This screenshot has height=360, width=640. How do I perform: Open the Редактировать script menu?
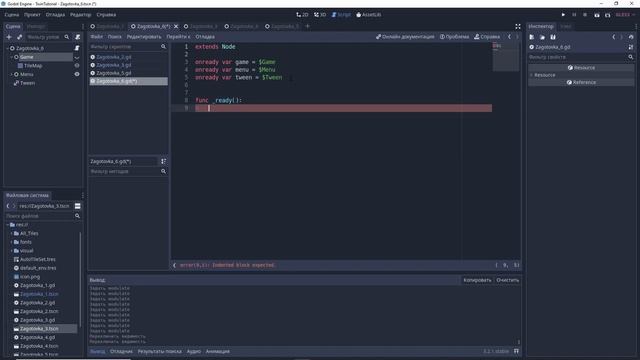[144, 37]
